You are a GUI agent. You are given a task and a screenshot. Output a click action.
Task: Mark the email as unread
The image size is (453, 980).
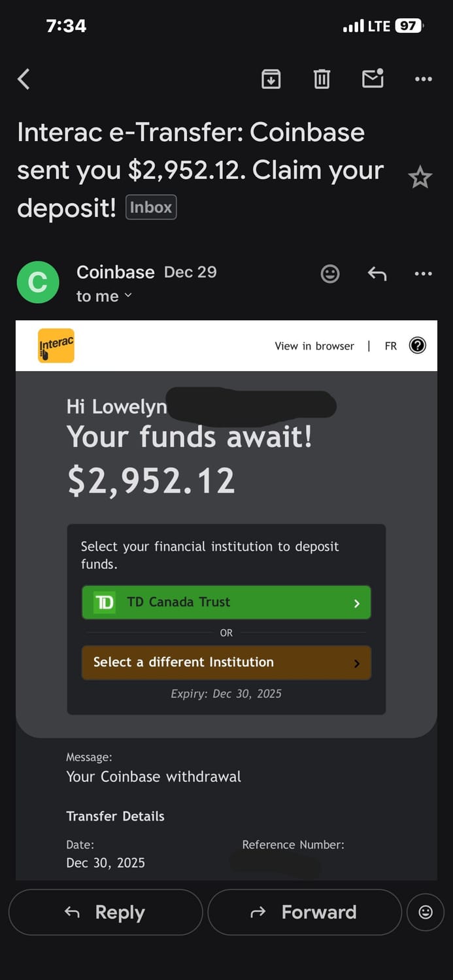click(x=373, y=78)
